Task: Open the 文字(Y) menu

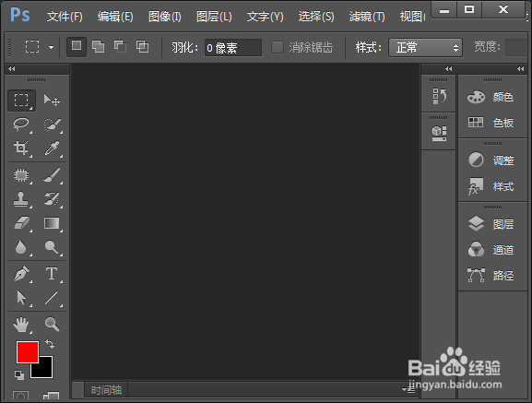Action: [265, 17]
